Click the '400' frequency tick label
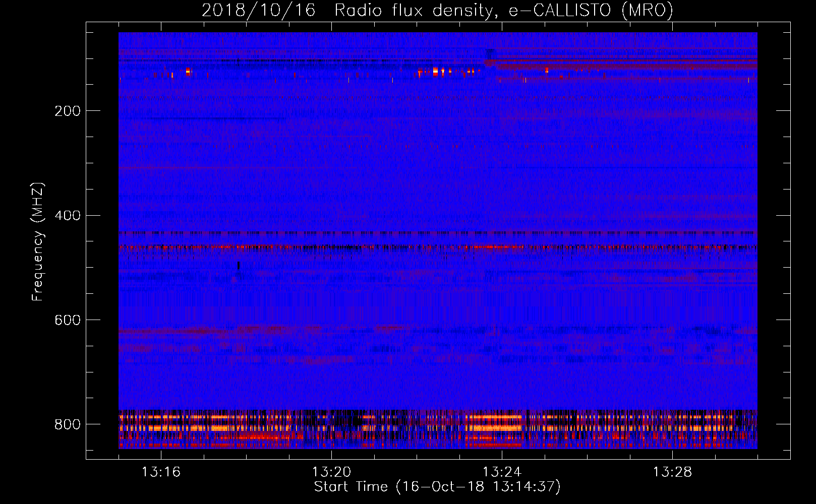The width and height of the screenshot is (816, 504). [68, 216]
